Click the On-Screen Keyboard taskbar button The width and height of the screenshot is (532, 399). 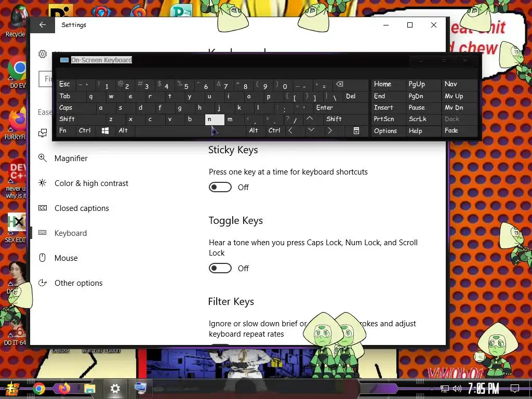(140, 389)
